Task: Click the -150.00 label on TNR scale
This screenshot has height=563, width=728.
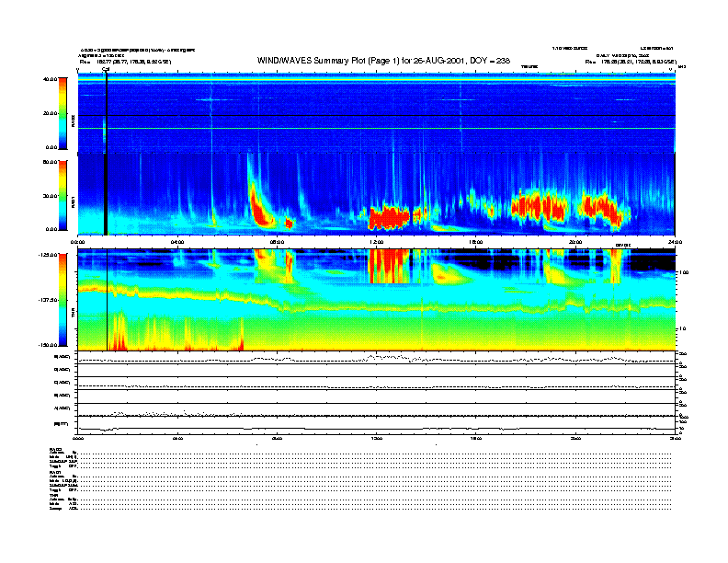Action: 47,345
